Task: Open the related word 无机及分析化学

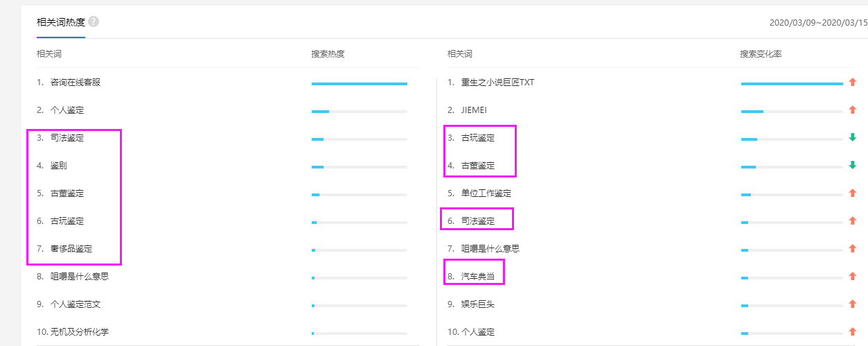Action: tap(80, 332)
